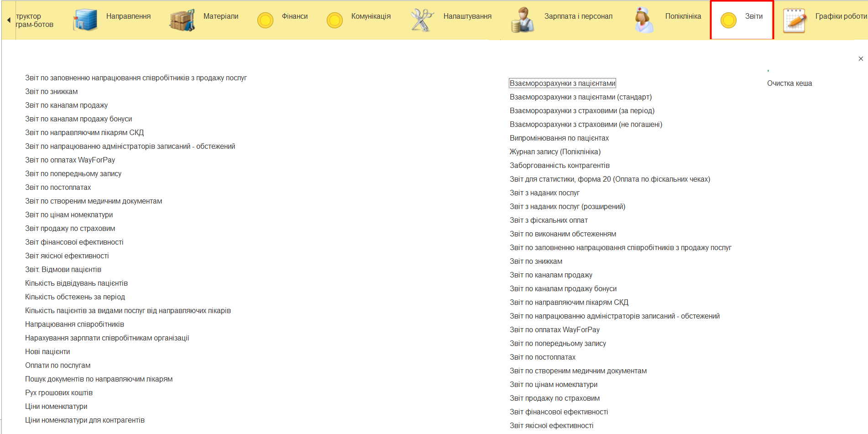
Task: Open the Поліклініка section label
Action: [683, 16]
